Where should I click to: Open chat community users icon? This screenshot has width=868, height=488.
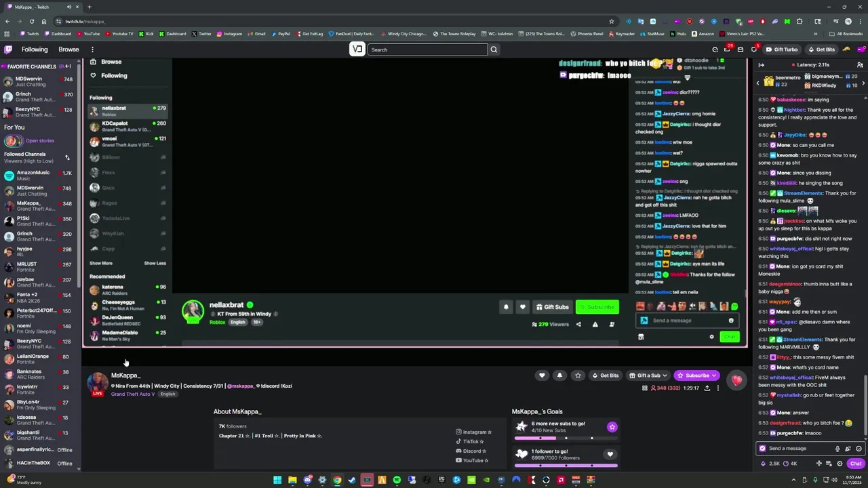click(859, 65)
